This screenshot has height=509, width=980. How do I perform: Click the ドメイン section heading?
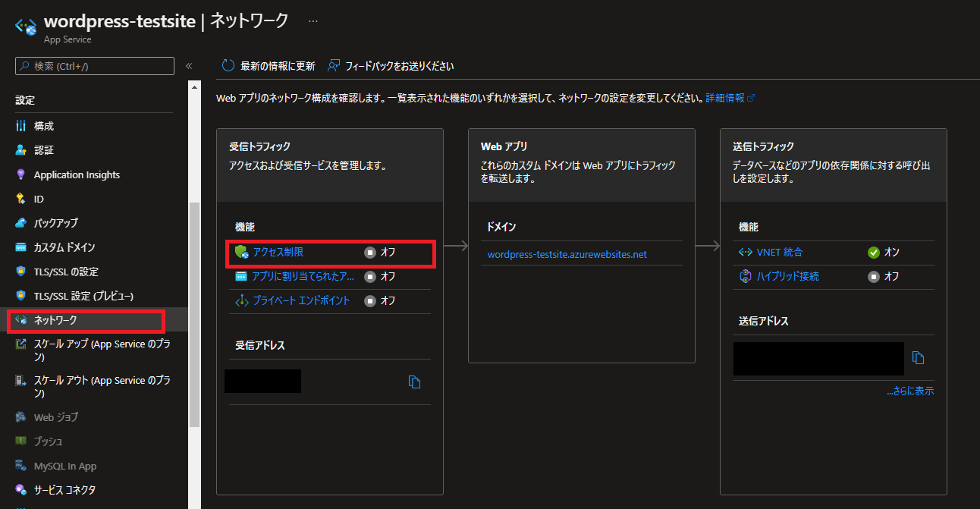point(501,227)
